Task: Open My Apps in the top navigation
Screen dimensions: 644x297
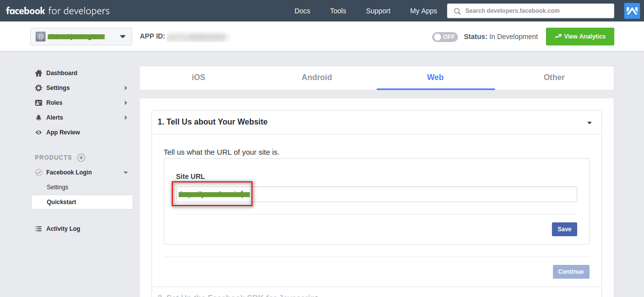Action: click(424, 11)
